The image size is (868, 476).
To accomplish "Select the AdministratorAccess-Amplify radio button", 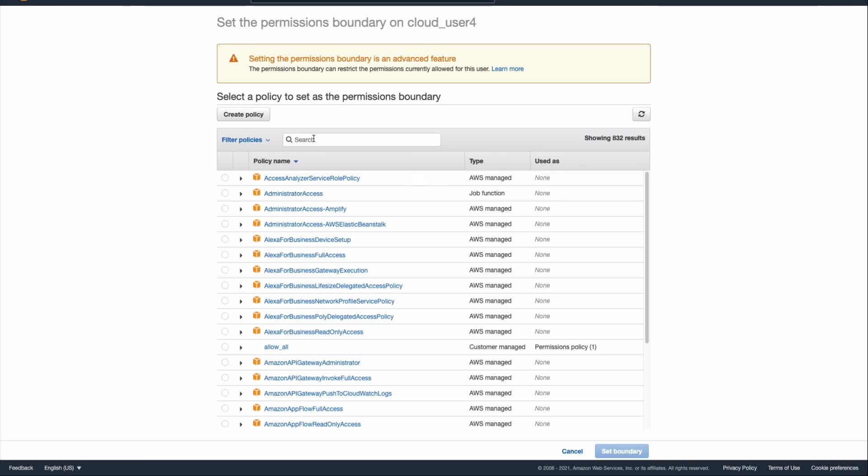I will coord(225,209).
